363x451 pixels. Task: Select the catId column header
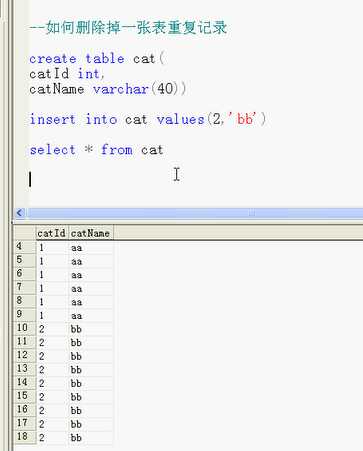click(51, 233)
